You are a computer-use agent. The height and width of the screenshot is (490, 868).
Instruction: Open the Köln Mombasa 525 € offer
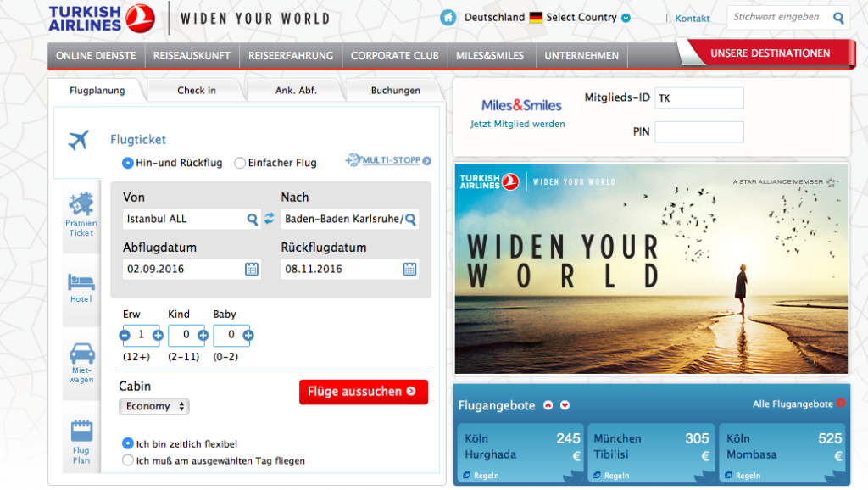[x=782, y=453]
